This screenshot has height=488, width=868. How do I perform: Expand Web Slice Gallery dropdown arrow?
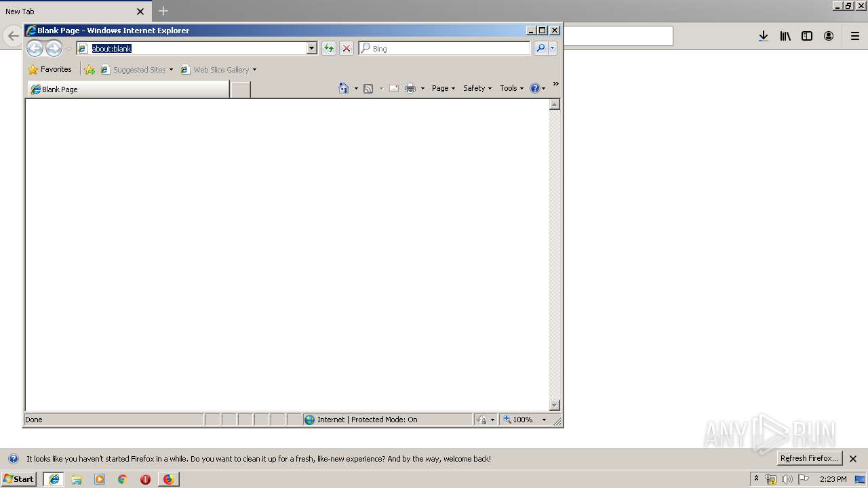[254, 69]
